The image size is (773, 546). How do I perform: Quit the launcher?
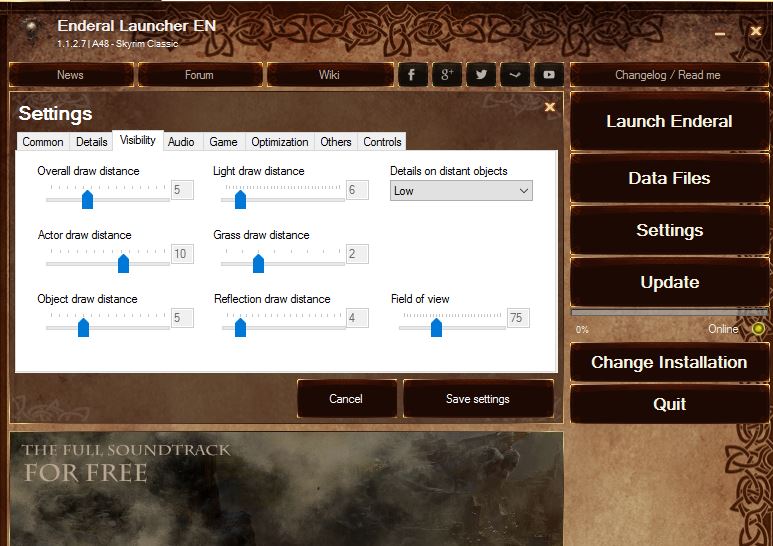pos(669,404)
